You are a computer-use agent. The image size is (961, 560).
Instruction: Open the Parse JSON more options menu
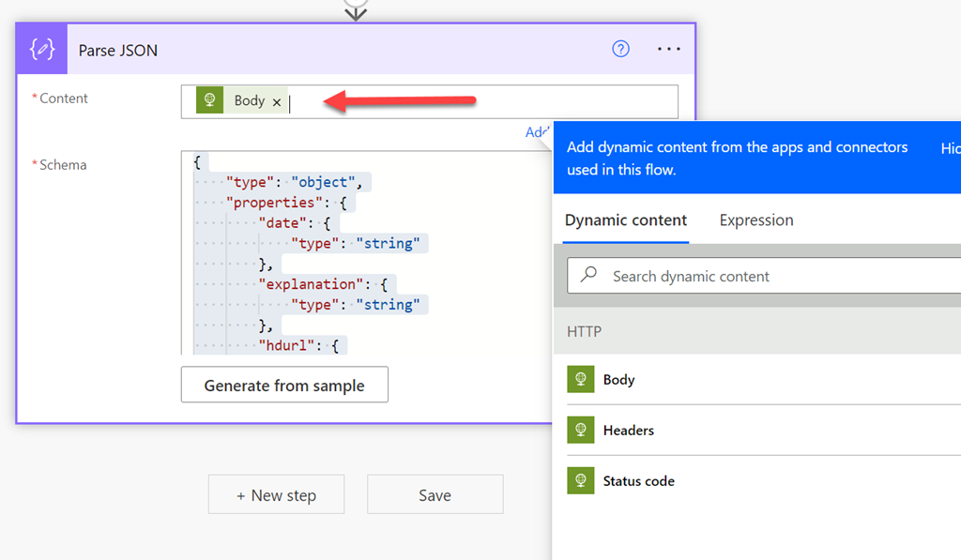click(x=668, y=50)
